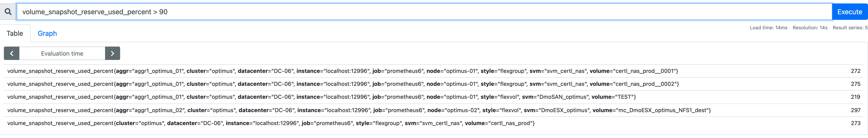
Task: Switch to the Graph tab
Action: coord(47,33)
